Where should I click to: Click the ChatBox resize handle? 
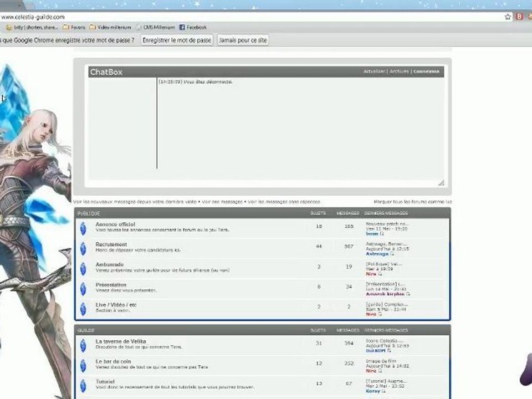(x=441, y=183)
